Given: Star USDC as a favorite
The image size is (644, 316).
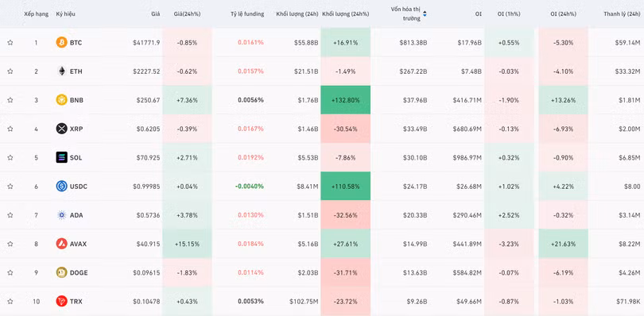Looking at the screenshot, I should pyautogui.click(x=10, y=186).
